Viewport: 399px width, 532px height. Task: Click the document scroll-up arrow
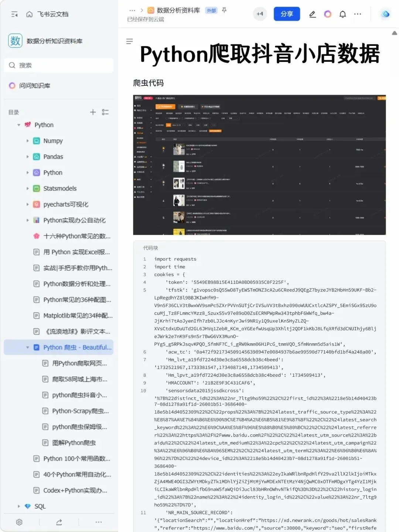(x=395, y=33)
